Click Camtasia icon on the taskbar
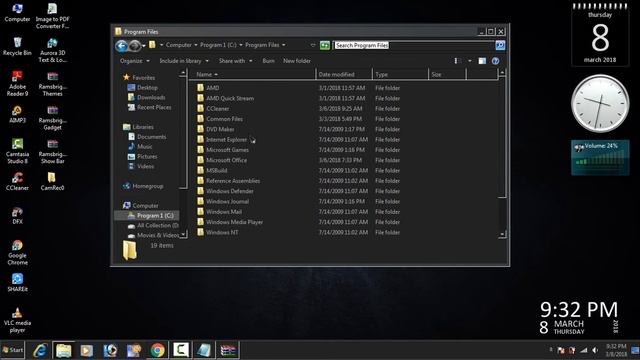The width and height of the screenshot is (640, 360). pyautogui.click(x=180, y=350)
